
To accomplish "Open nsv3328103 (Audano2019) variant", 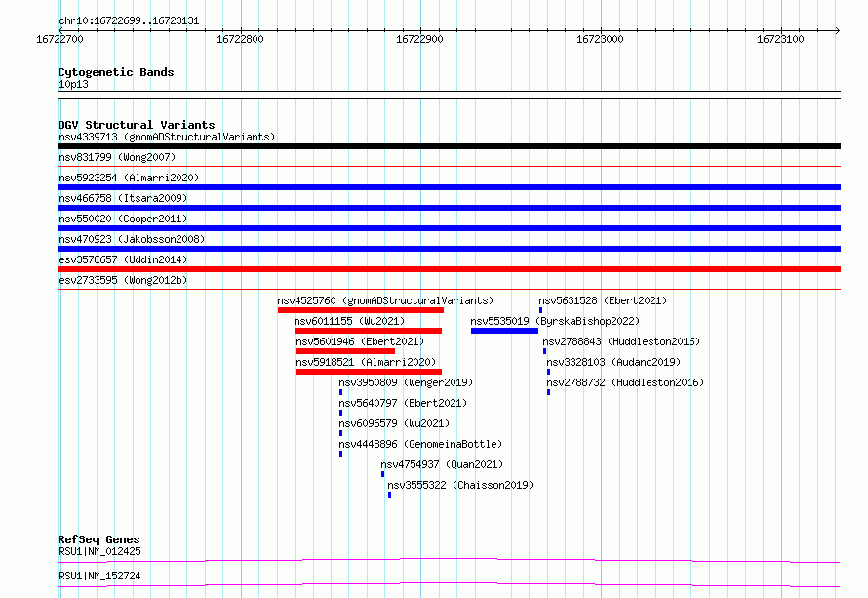I will (613, 362).
